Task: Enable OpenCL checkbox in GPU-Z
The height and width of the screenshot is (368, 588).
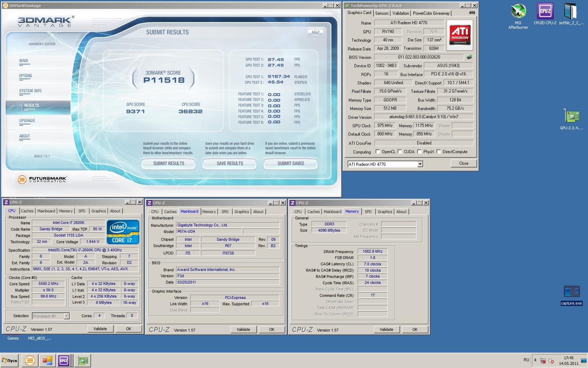Action: [377, 152]
